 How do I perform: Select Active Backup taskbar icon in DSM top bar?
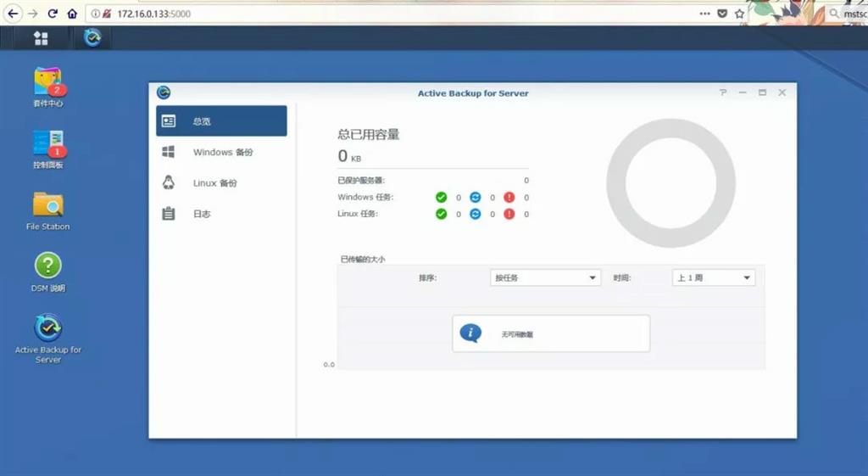[92, 37]
